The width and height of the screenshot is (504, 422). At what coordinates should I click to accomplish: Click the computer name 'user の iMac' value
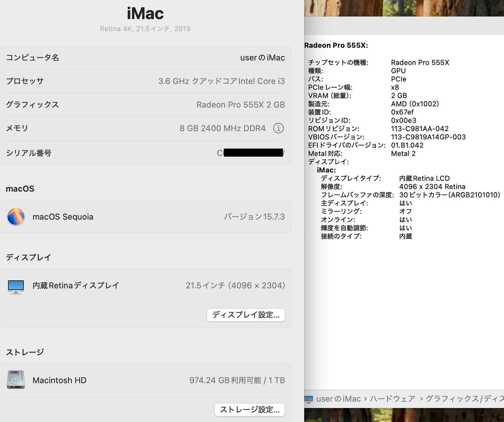(x=262, y=58)
